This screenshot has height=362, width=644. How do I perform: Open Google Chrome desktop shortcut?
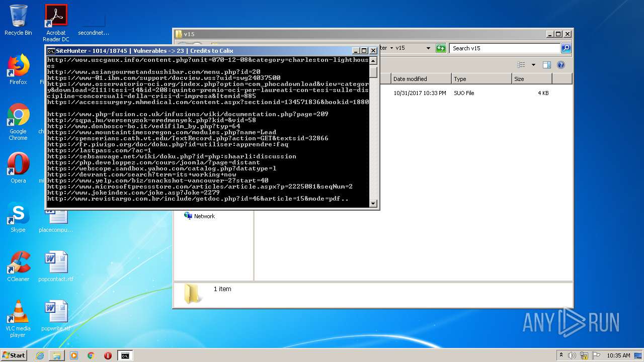[18, 122]
